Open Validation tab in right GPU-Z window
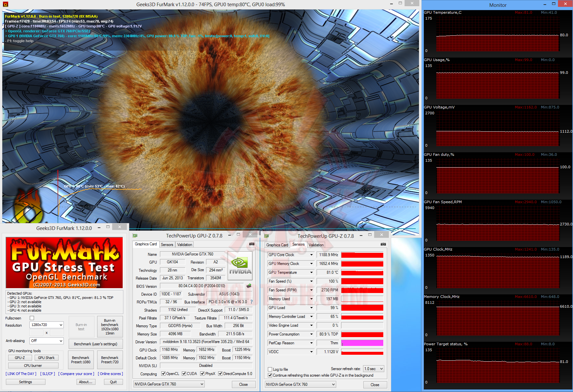Image resolution: width=573 pixels, height=392 pixels. [316, 245]
